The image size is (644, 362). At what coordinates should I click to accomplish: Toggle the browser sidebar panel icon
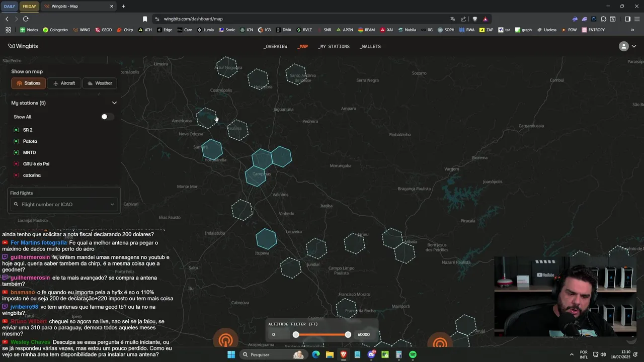627,19
